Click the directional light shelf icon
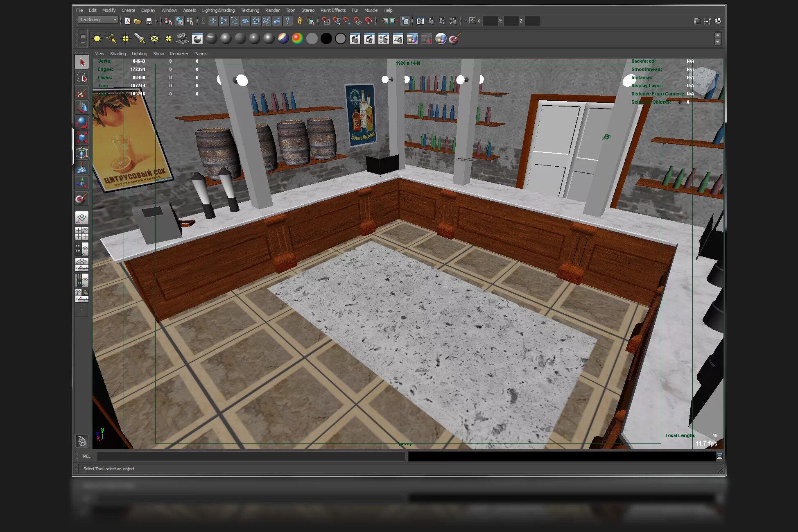Image resolution: width=798 pixels, height=532 pixels. 111,38
